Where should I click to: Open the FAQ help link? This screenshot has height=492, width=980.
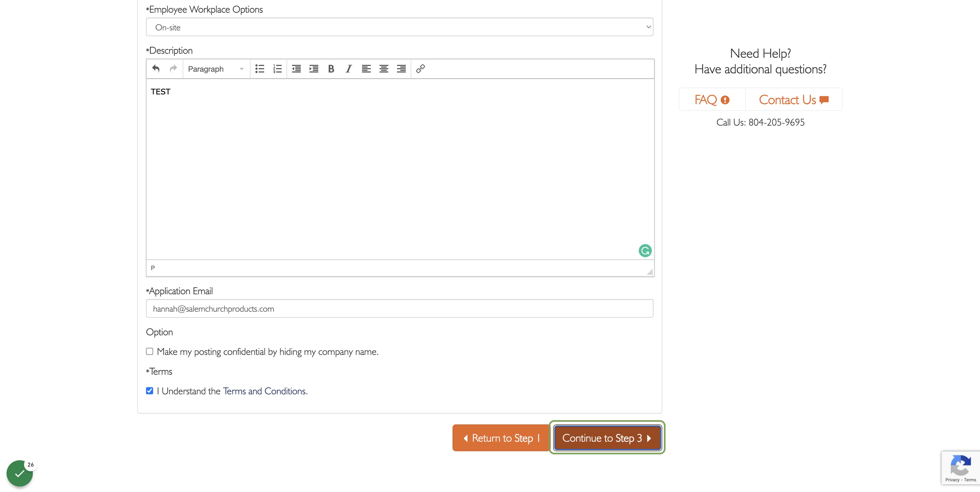tap(712, 100)
